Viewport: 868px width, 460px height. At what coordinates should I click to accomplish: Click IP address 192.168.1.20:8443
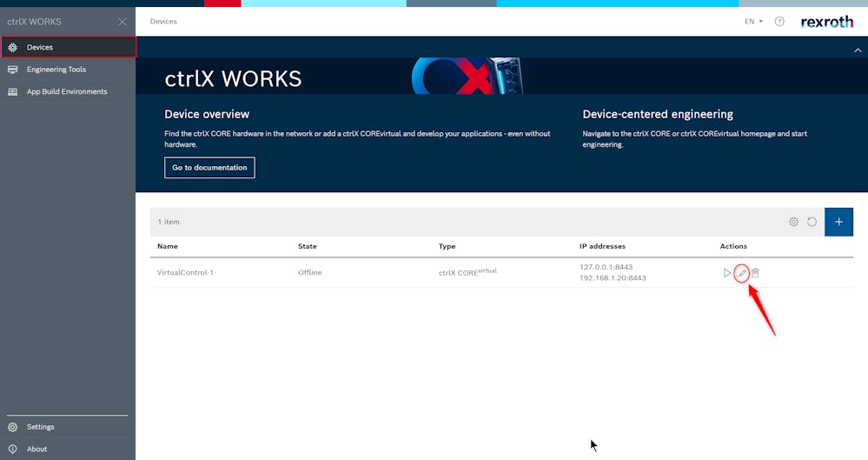613,278
